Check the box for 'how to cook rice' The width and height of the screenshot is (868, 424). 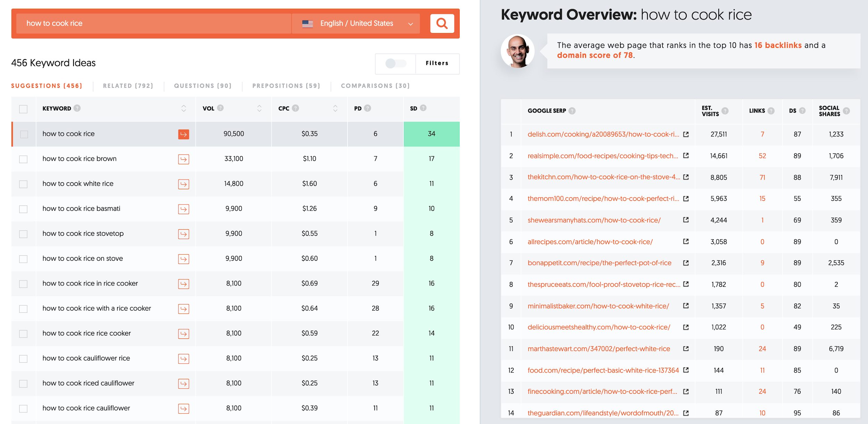tap(24, 134)
